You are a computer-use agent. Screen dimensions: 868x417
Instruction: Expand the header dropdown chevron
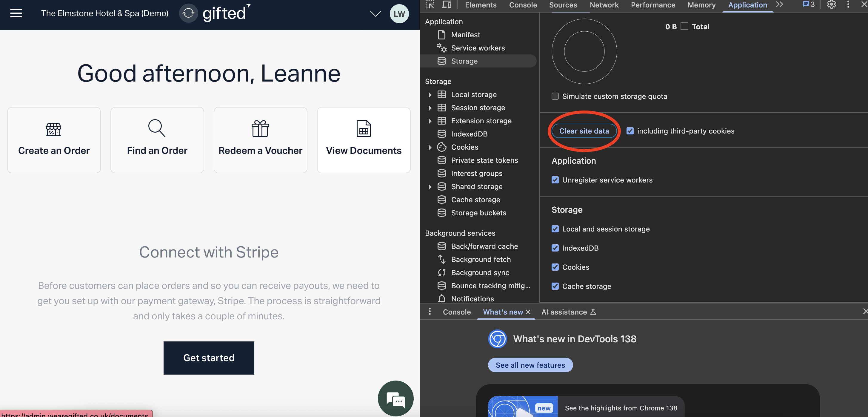pos(375,13)
